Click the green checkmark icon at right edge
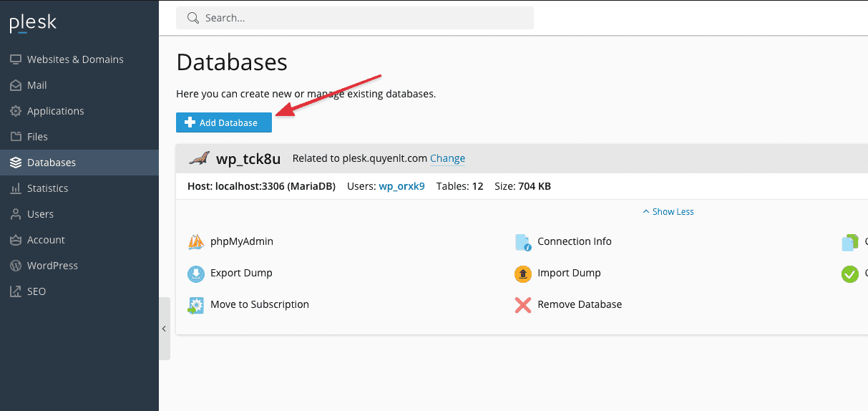This screenshot has width=868, height=411. (849, 274)
